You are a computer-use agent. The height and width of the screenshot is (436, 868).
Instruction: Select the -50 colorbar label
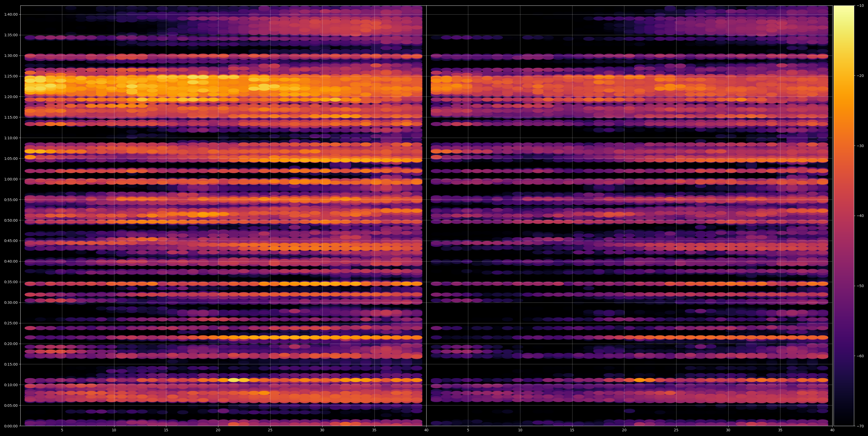860,286
